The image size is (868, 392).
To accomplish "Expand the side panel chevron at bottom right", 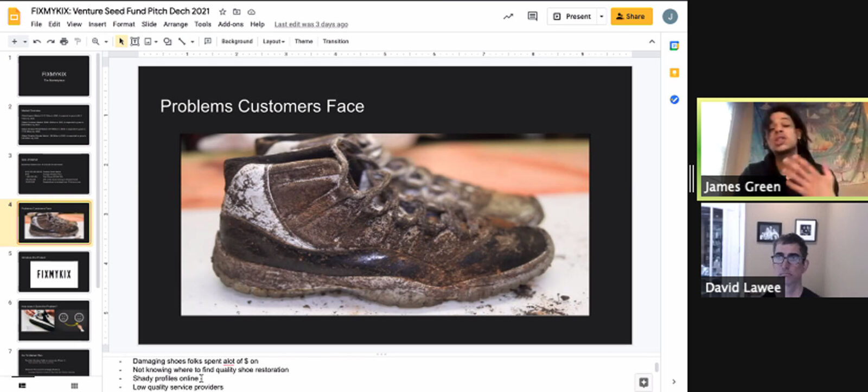I will click(x=674, y=382).
